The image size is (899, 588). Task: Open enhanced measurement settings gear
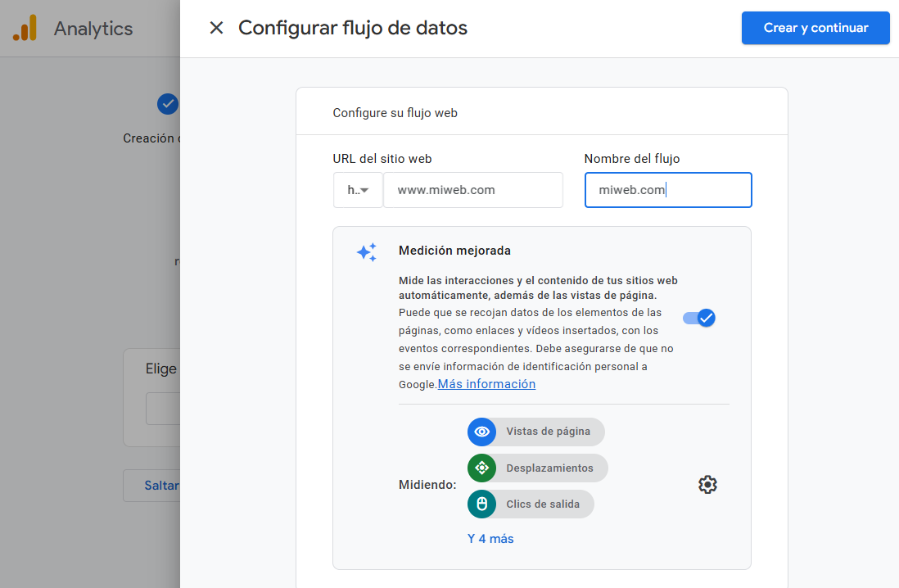[707, 485]
